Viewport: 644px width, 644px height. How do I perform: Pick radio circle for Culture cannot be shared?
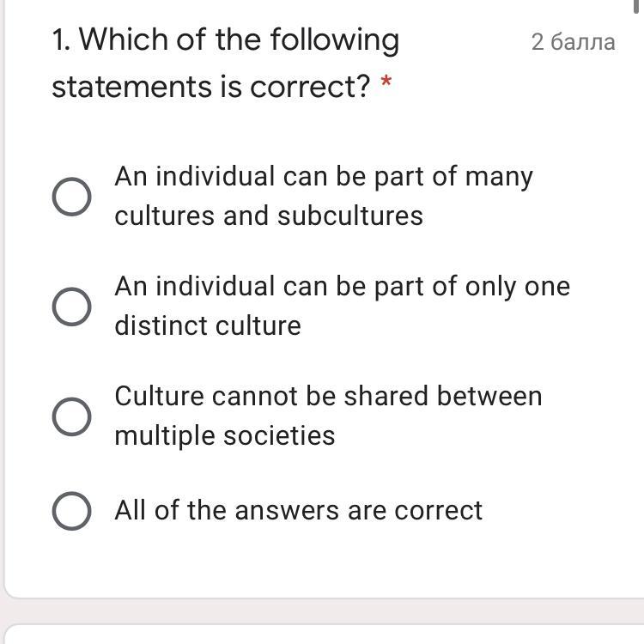(71, 416)
